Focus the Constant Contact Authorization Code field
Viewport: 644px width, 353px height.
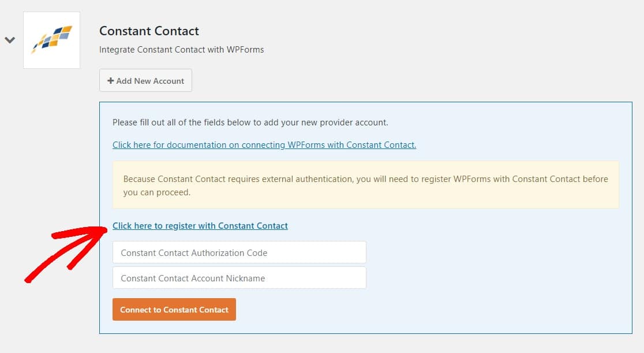(239, 252)
